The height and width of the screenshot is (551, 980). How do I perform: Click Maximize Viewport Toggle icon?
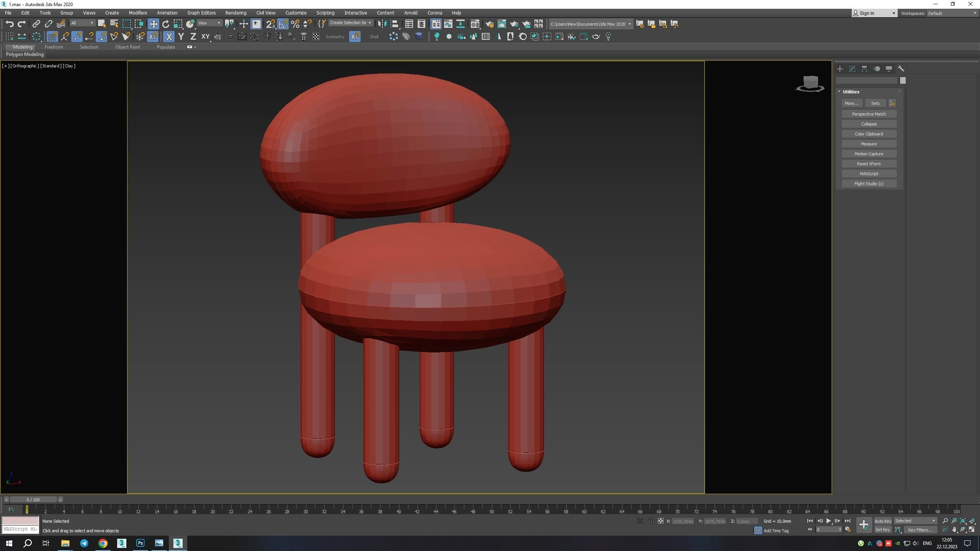pos(972,530)
